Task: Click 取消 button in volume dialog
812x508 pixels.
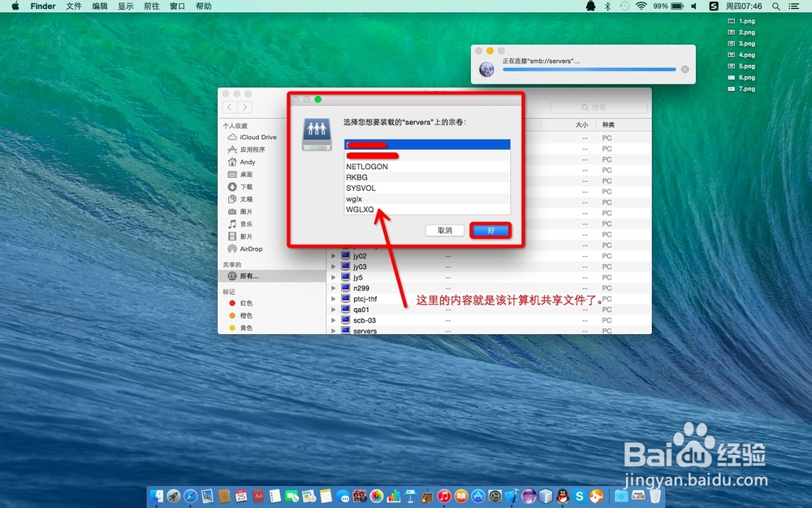Action: point(444,231)
